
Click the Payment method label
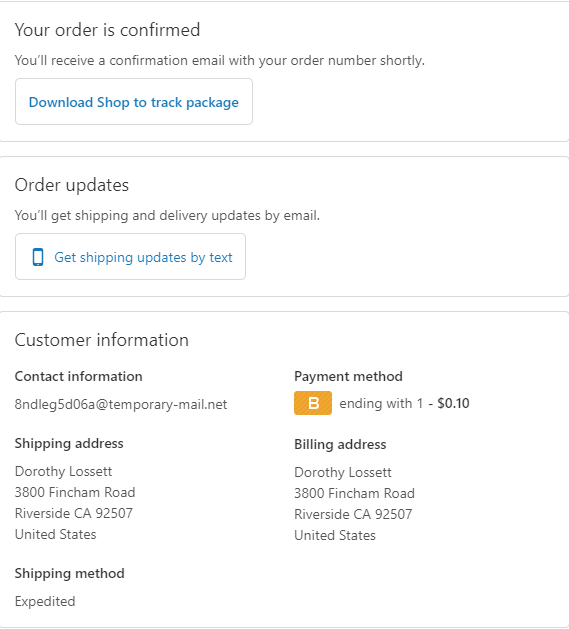[348, 376]
